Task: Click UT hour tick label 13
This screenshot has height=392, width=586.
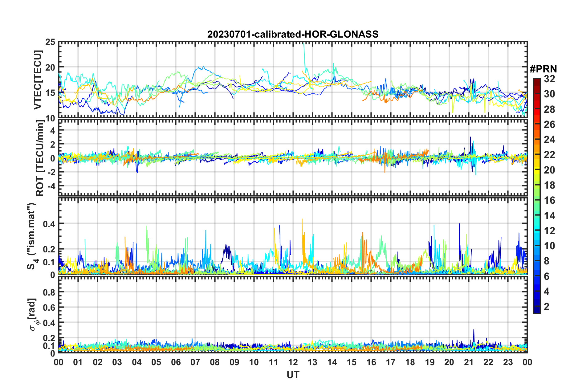Action: pyautogui.click(x=312, y=362)
